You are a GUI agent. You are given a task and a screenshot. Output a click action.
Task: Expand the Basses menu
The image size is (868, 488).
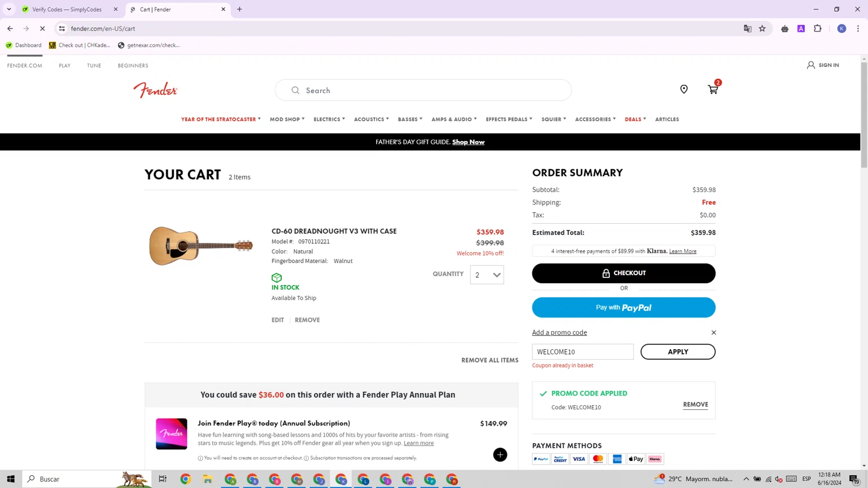[x=410, y=119]
